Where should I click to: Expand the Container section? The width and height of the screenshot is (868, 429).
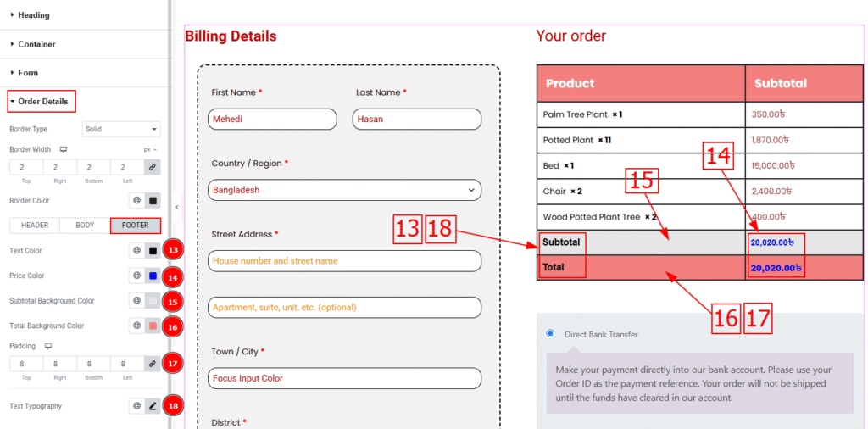click(36, 44)
